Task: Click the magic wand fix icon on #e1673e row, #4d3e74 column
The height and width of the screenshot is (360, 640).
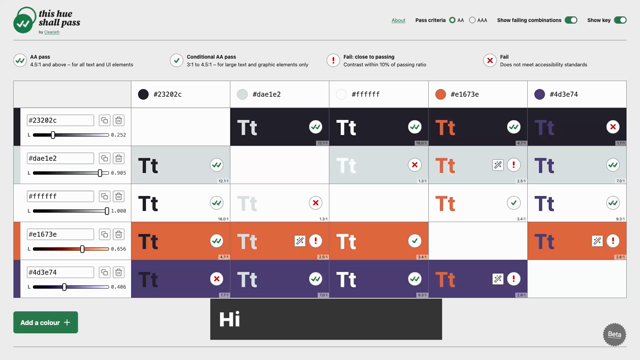Action: tap(597, 241)
